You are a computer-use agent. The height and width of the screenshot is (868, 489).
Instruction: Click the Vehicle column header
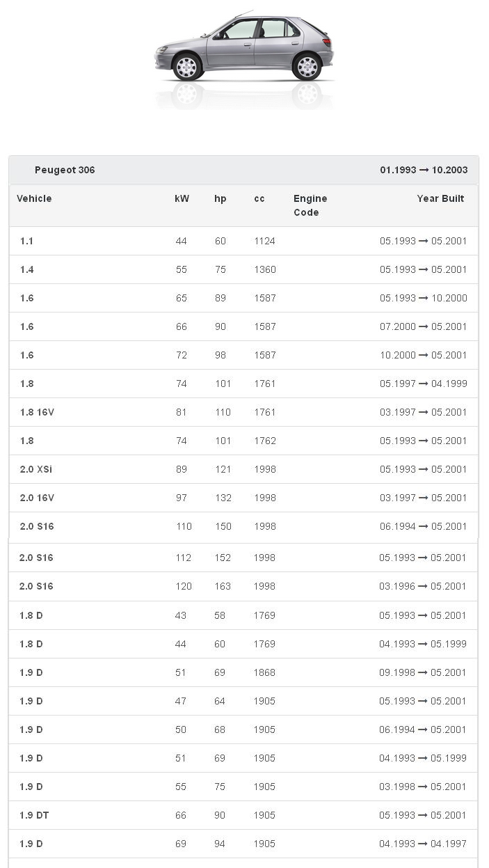click(x=34, y=198)
